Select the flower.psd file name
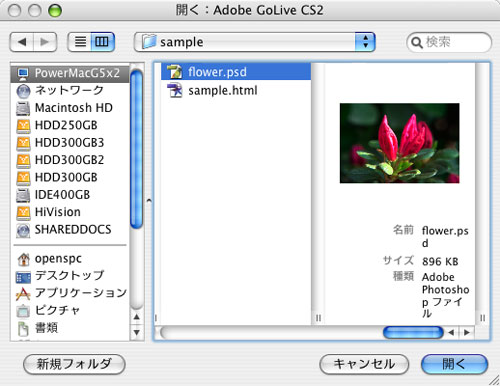500x386 pixels. point(217,72)
